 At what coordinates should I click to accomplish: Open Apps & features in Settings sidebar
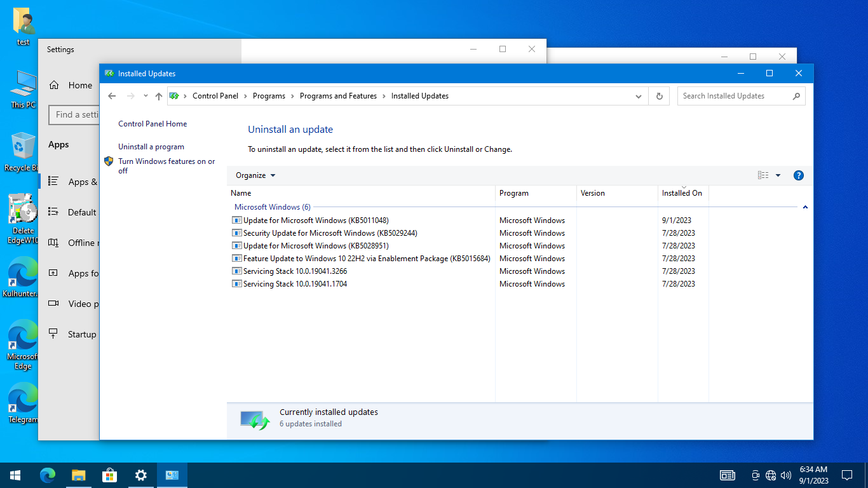pos(72,182)
